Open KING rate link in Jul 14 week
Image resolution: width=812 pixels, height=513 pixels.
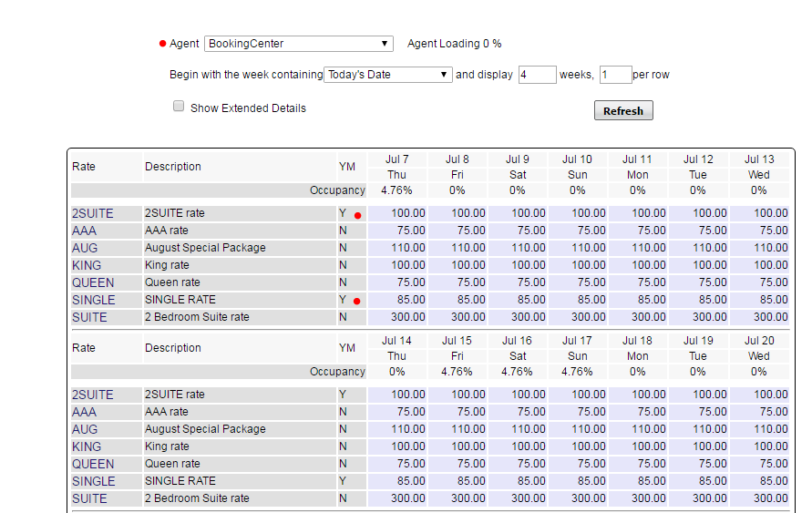87,446
